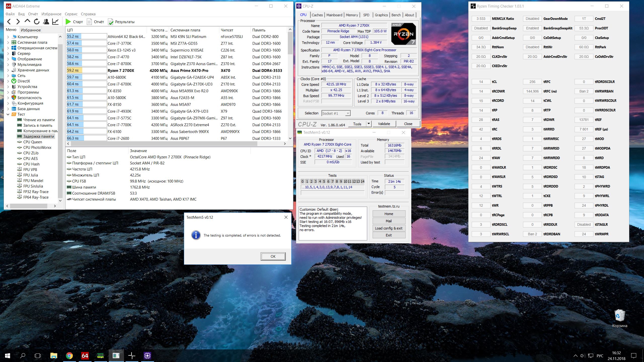Collapse the Тест tree node

pos(8,114)
